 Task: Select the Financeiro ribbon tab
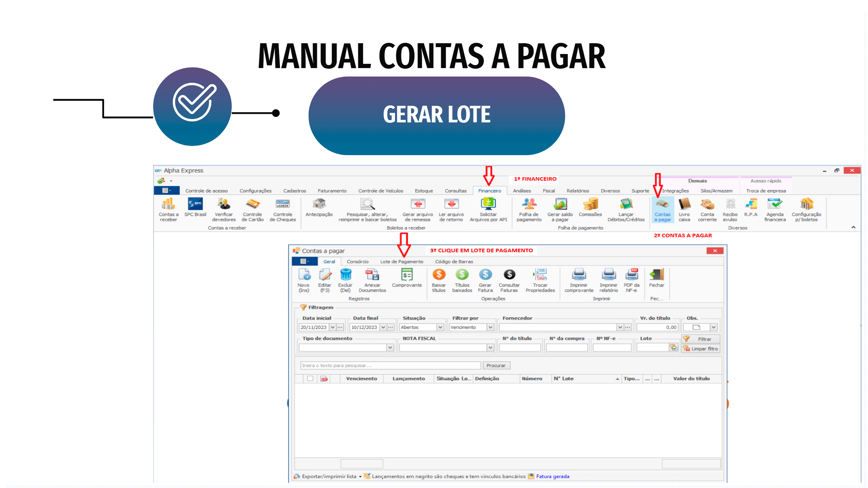(x=489, y=191)
